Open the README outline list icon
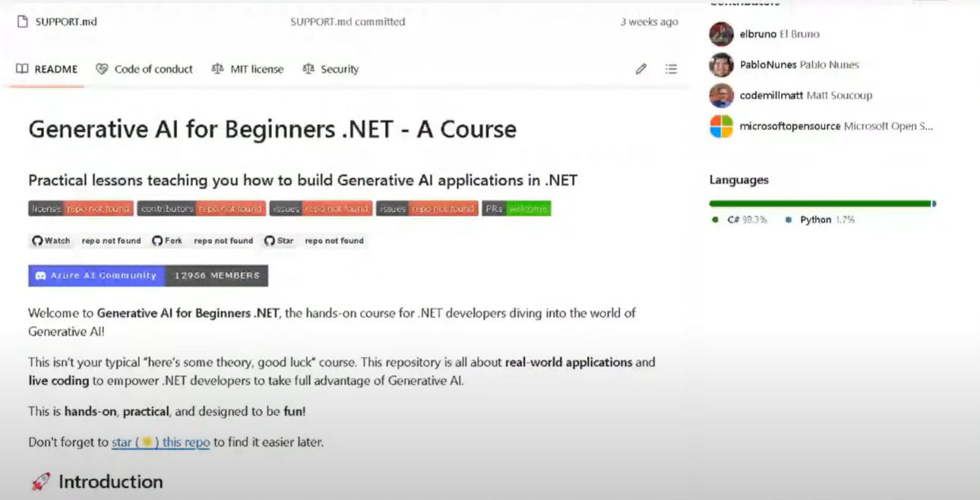This screenshot has width=980, height=500. 671,69
